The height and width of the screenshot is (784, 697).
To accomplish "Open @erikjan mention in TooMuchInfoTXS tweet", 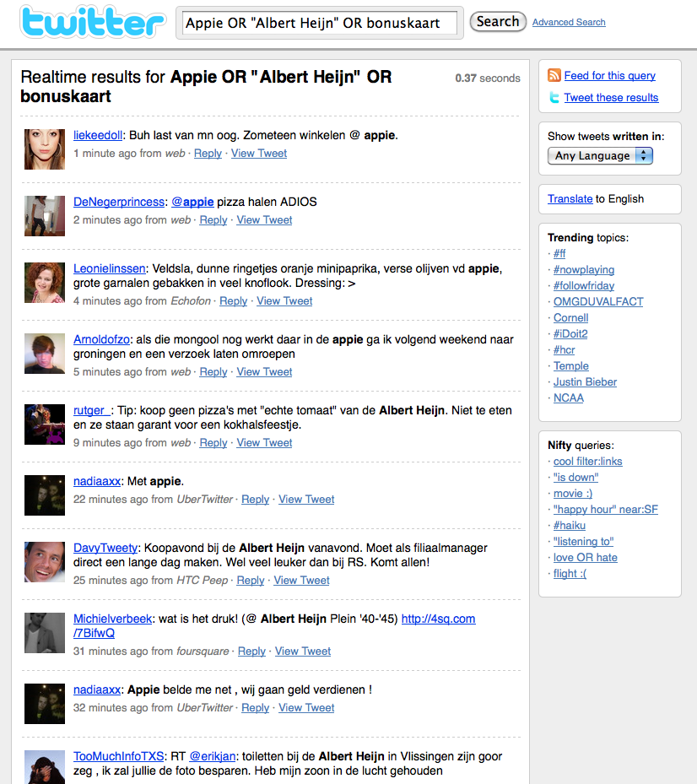I will (213, 754).
